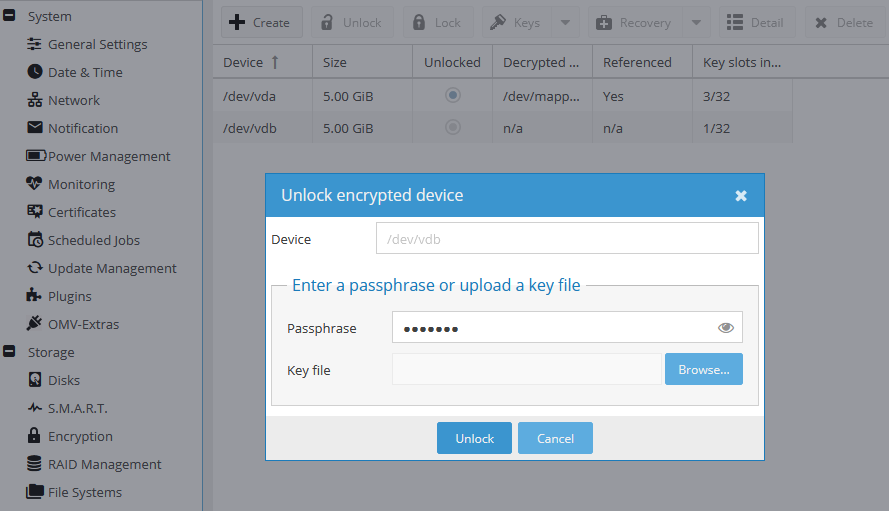The image size is (889, 511).
Task: Open the Keys dropdown arrow
Action: click(x=564, y=23)
